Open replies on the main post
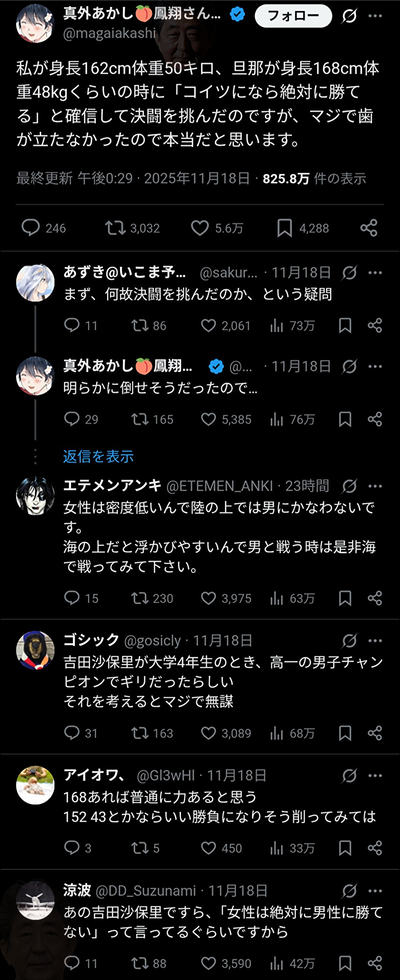Viewport: 400px width, 980px height. [x=31, y=228]
